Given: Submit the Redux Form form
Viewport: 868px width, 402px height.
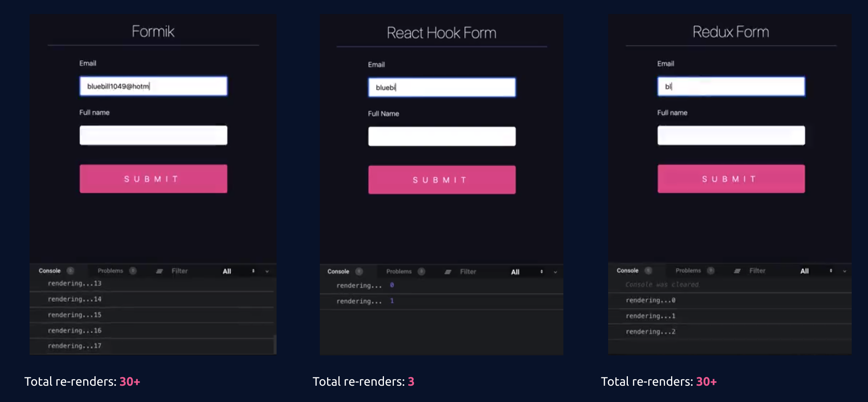Looking at the screenshot, I should [x=731, y=179].
